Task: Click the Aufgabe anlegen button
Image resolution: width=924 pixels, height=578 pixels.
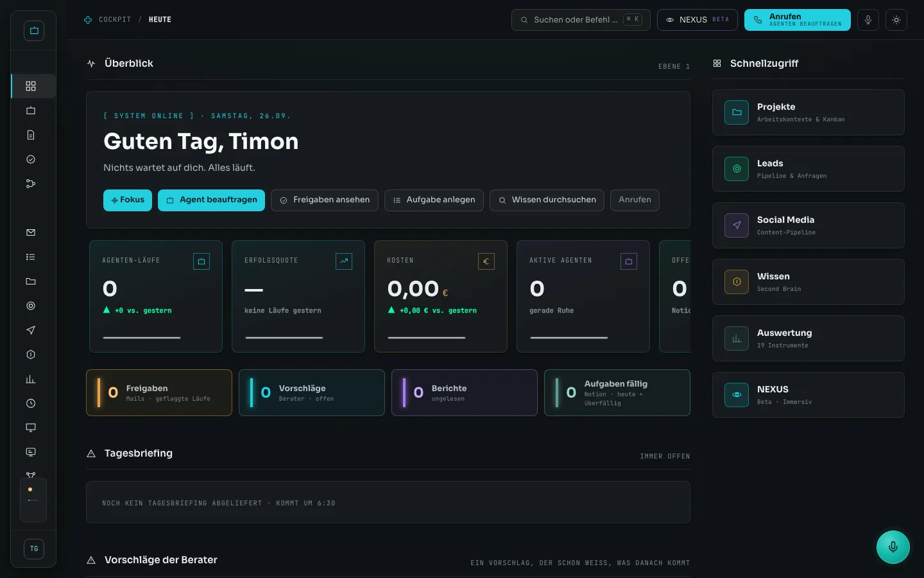Action: [x=434, y=200]
